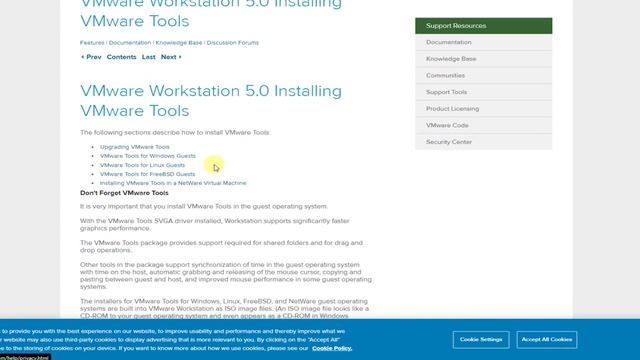Open the Knowledge Base breadcrumb link
Screen dimensions: 640x360
click(179, 42)
